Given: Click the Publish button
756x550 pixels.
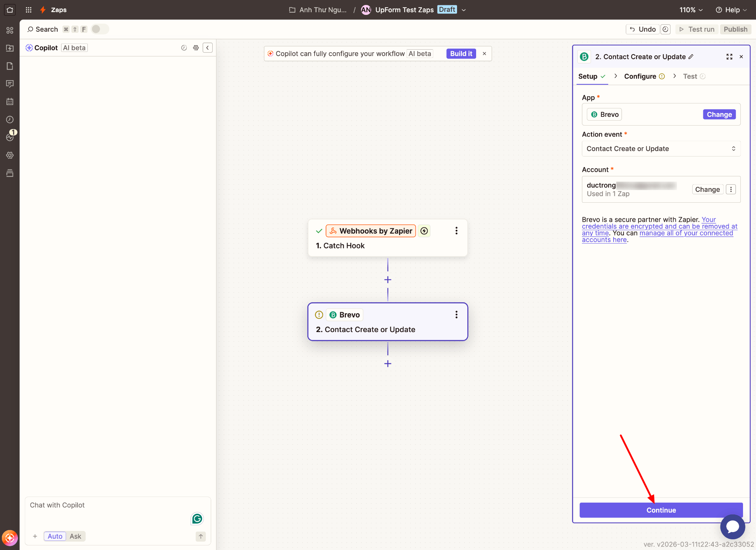Looking at the screenshot, I should click(735, 29).
